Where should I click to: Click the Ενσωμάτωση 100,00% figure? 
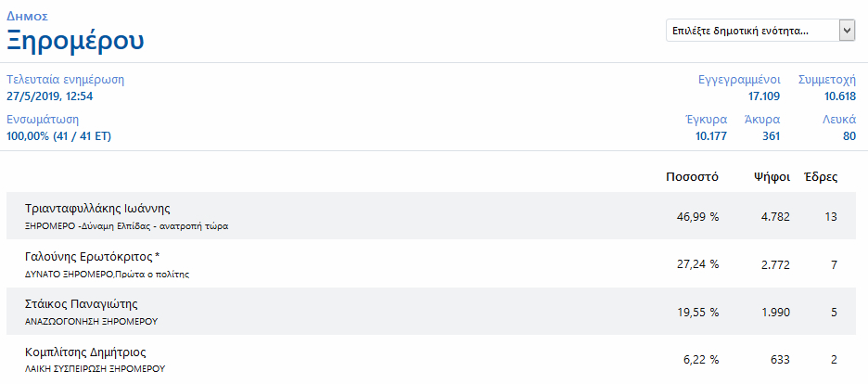pos(28,136)
